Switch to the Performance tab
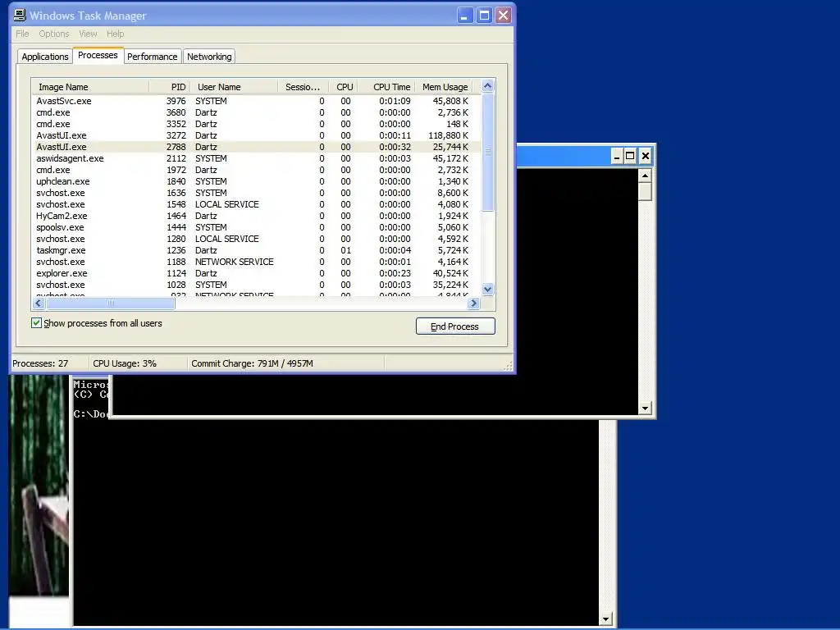840x630 pixels. click(152, 57)
